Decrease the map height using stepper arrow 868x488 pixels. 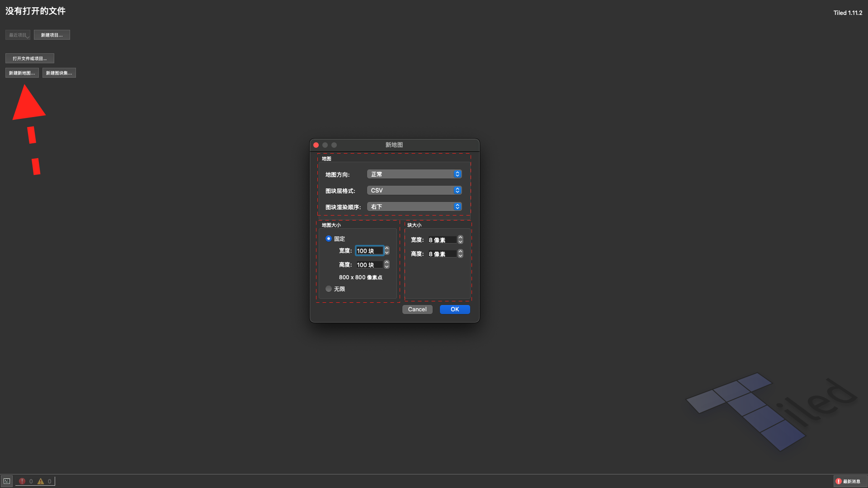(387, 267)
